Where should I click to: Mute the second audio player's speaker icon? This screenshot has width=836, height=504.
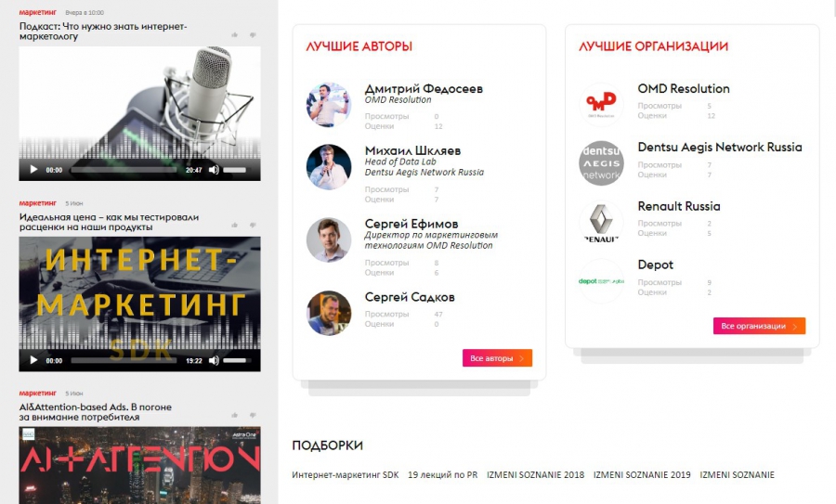[214, 360]
